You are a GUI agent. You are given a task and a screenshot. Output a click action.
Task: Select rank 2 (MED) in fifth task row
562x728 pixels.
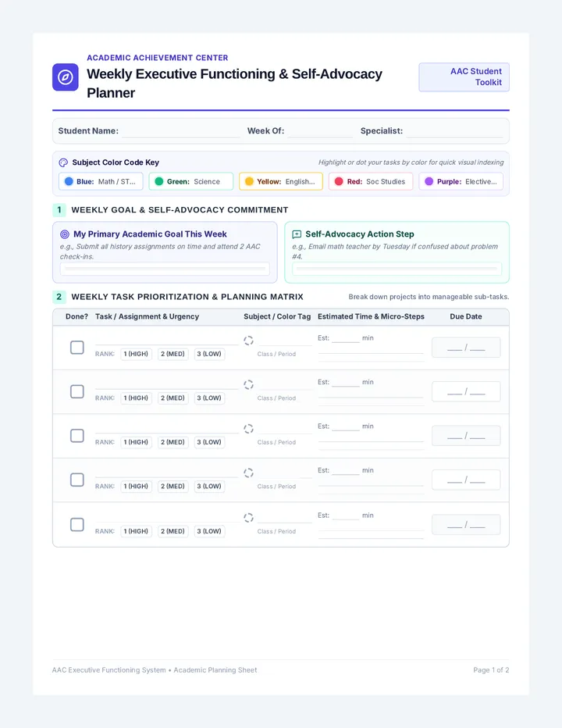point(173,531)
